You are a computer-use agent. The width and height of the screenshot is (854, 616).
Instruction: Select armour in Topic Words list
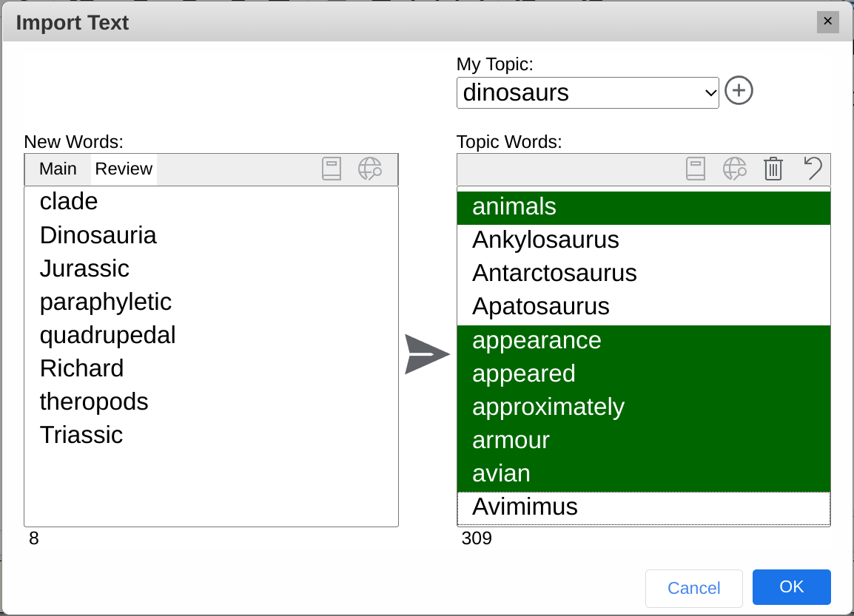644,441
